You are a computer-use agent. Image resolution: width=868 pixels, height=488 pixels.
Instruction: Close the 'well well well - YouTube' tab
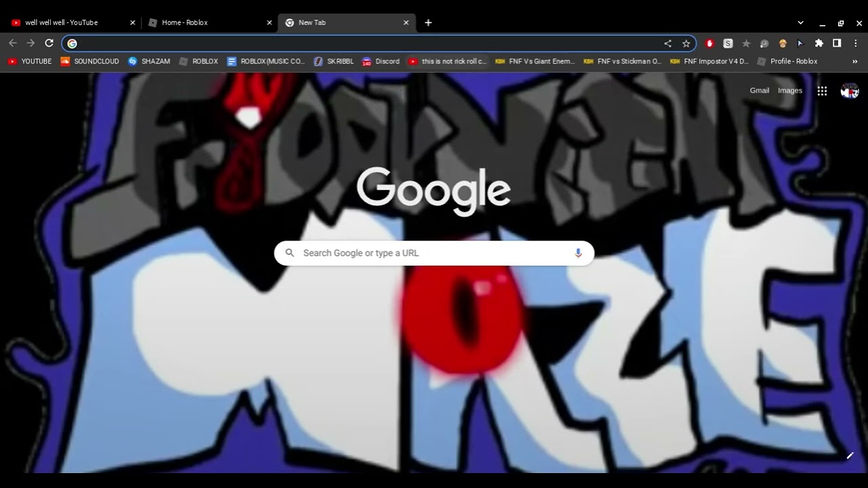coord(132,22)
